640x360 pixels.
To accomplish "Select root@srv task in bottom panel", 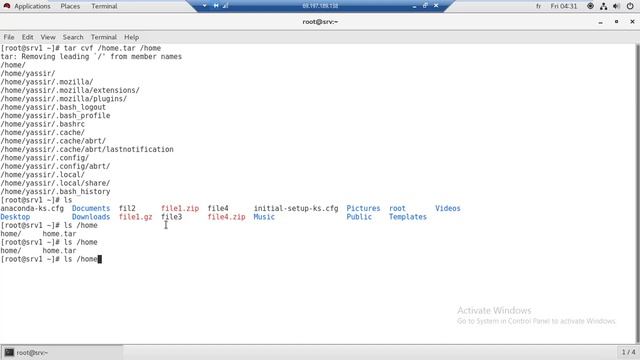I will pyautogui.click(x=62, y=352).
